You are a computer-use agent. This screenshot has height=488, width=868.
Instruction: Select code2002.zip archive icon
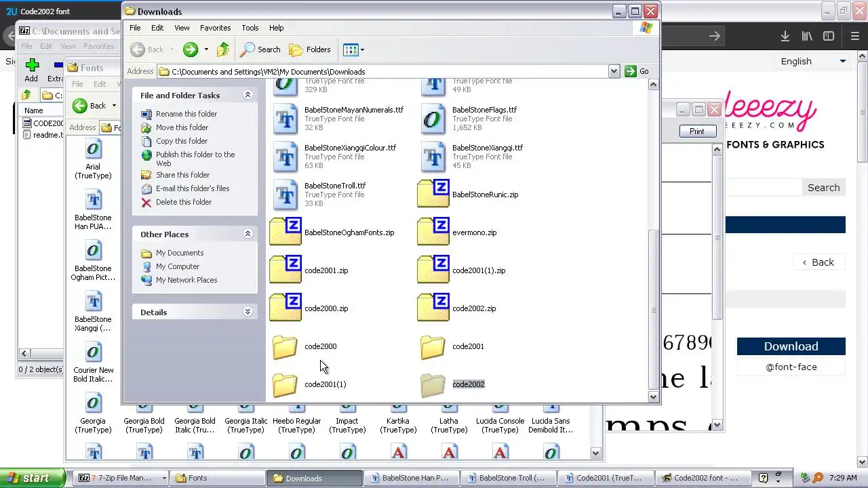point(433,308)
